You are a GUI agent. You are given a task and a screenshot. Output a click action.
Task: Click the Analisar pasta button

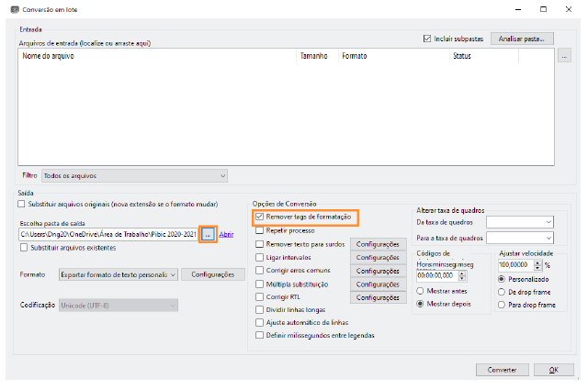click(523, 39)
